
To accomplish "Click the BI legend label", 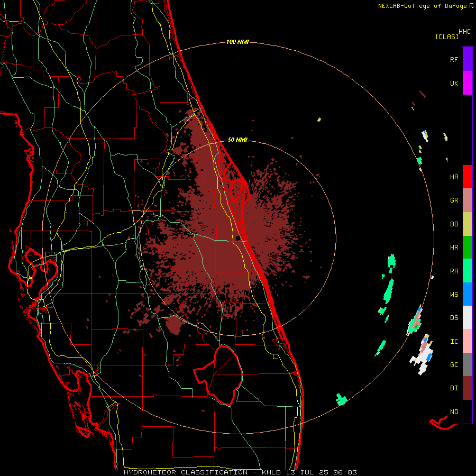I will click(x=454, y=388).
